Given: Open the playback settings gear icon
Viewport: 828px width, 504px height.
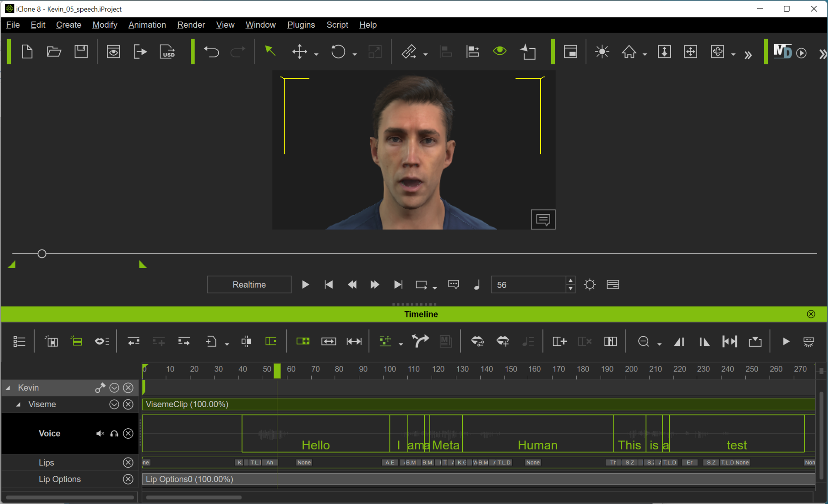Looking at the screenshot, I should (590, 285).
